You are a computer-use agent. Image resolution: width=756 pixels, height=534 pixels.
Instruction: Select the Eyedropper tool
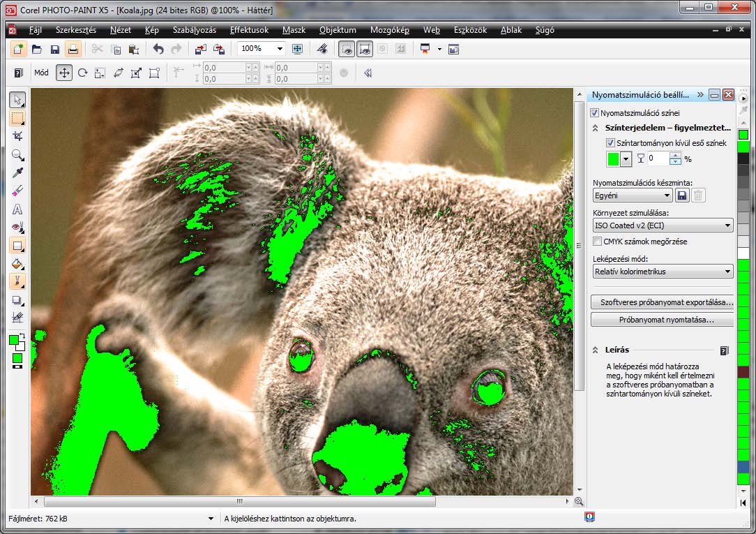tap(17, 172)
